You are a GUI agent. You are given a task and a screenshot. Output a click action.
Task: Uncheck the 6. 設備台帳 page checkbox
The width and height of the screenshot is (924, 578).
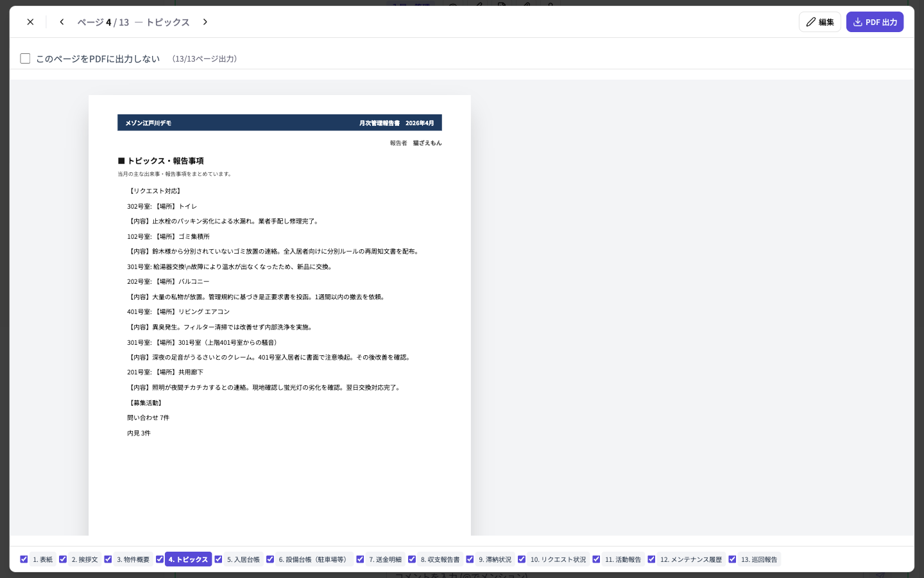[x=270, y=559]
